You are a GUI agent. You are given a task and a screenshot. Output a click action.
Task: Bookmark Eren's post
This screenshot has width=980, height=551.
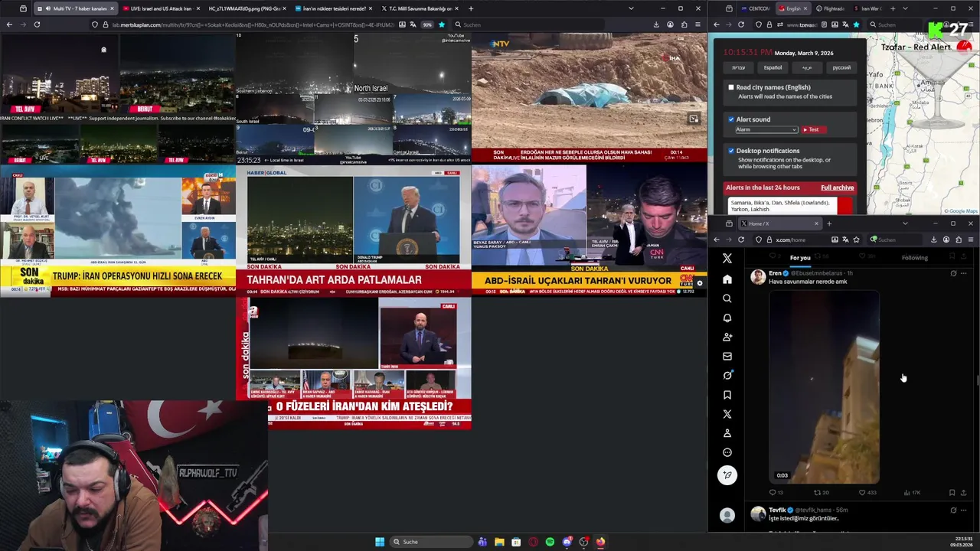952,493
